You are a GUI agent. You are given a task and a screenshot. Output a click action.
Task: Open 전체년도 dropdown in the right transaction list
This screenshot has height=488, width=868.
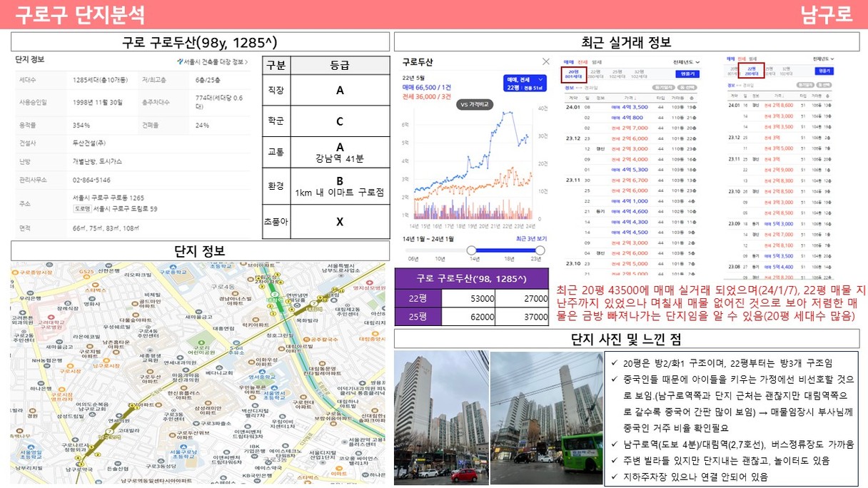point(824,59)
